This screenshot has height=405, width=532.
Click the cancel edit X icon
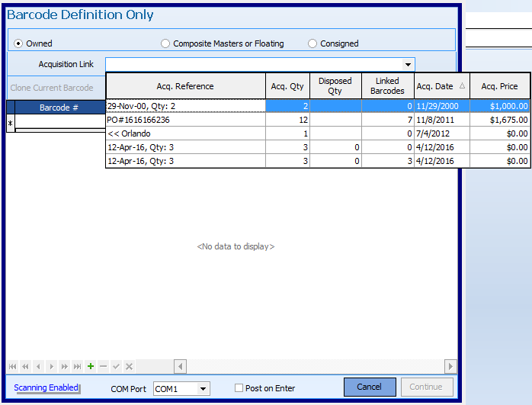click(129, 367)
